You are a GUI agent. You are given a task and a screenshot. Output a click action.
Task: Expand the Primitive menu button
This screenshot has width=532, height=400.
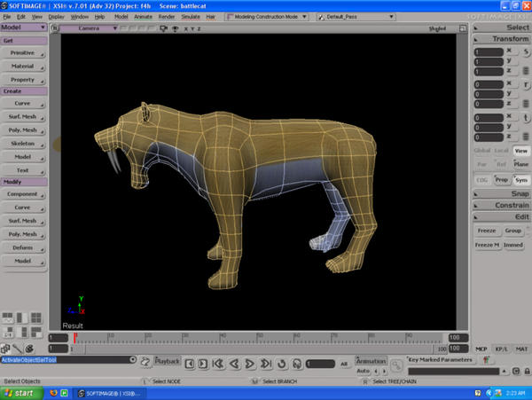pyautogui.click(x=24, y=53)
